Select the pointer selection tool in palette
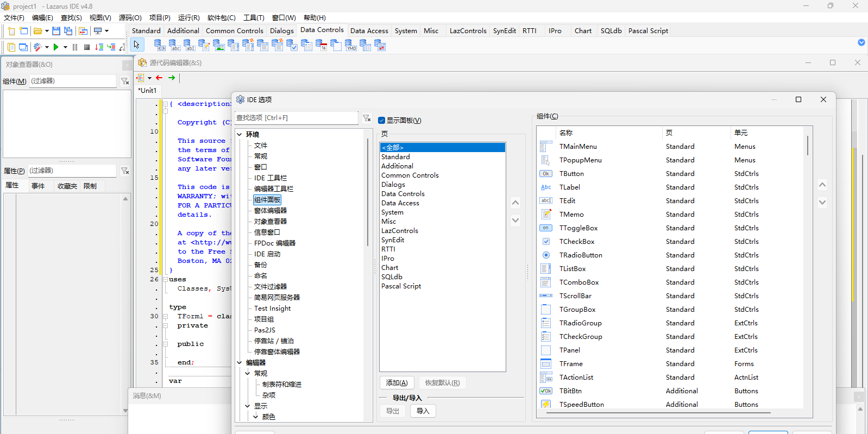 pos(136,45)
